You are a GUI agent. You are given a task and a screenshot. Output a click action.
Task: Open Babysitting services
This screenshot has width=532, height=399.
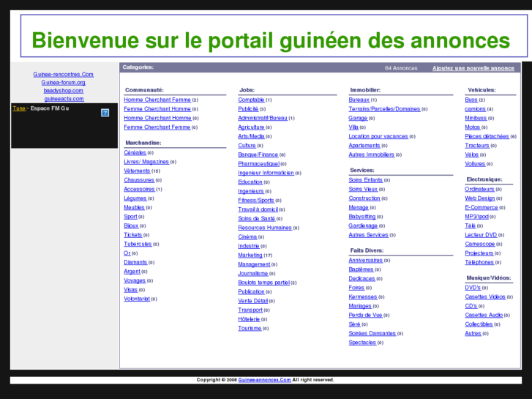pos(362,216)
